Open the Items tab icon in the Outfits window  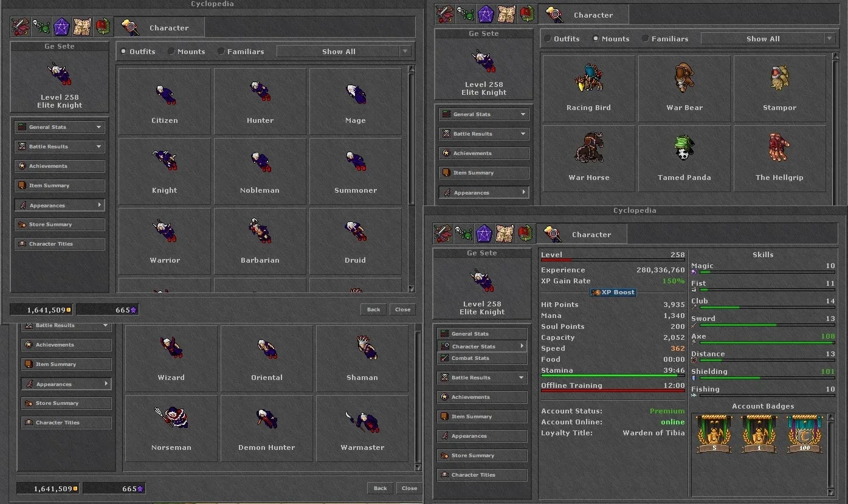click(x=21, y=27)
